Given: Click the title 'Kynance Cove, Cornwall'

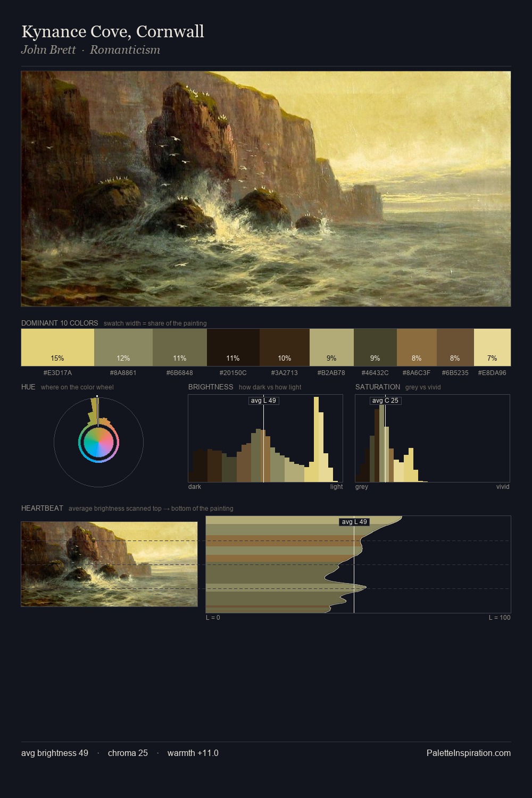Looking at the screenshot, I should pos(113,31).
